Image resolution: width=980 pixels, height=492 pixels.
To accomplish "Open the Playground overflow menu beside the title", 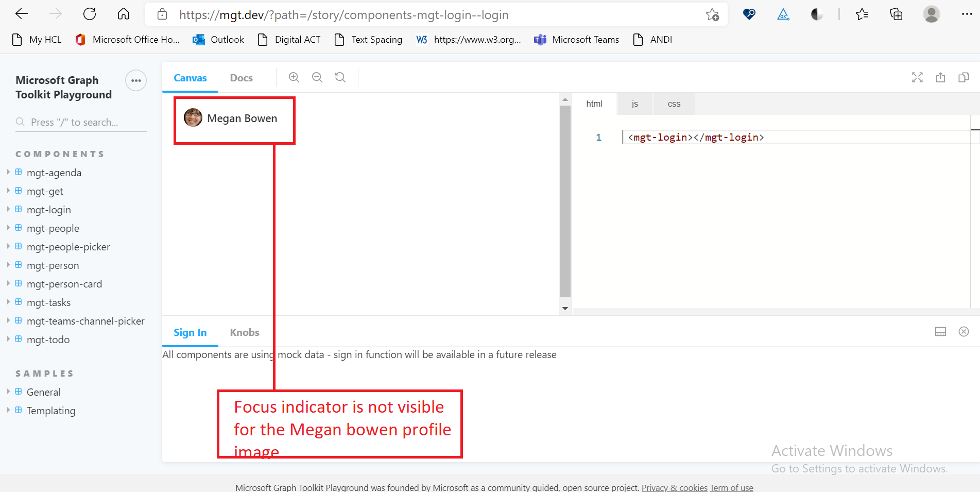I will point(136,80).
